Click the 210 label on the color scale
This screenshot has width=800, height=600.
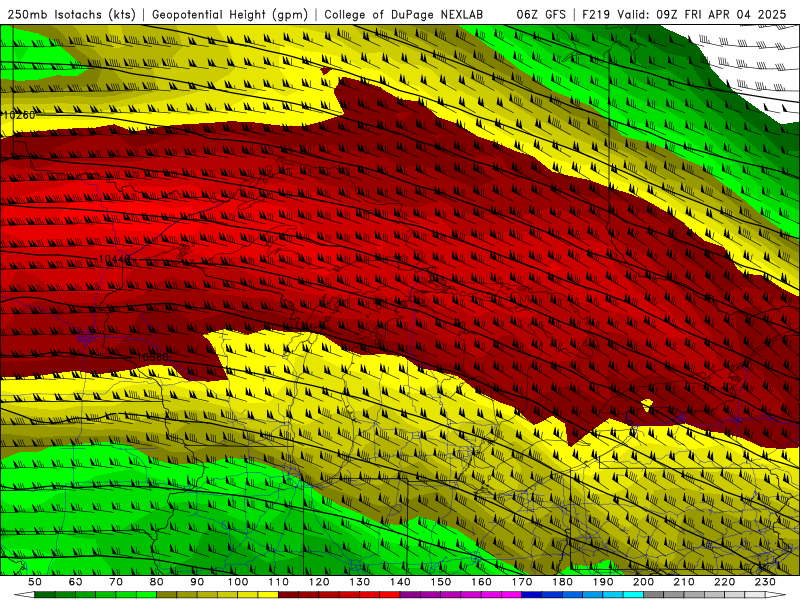pyautogui.click(x=684, y=582)
